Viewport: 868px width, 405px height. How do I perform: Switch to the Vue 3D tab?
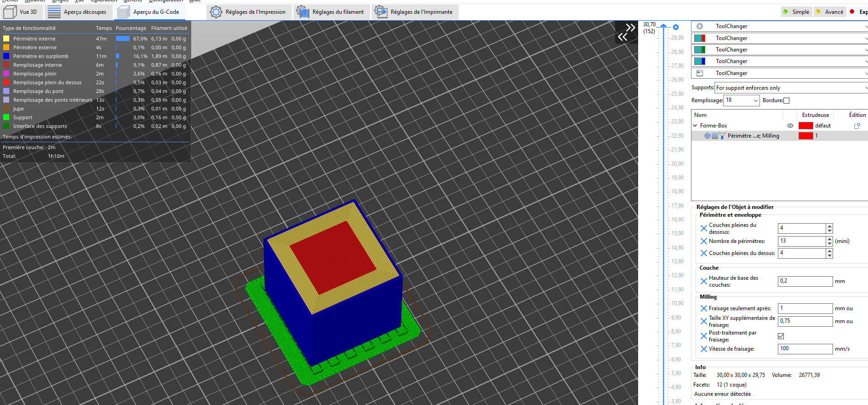pos(21,12)
